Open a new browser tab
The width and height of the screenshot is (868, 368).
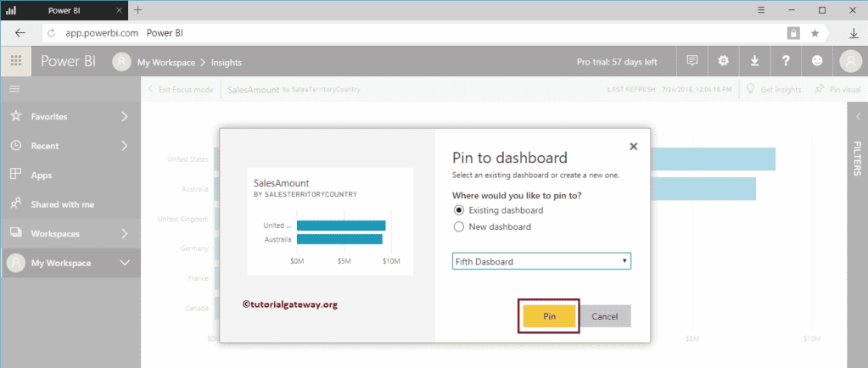(138, 10)
